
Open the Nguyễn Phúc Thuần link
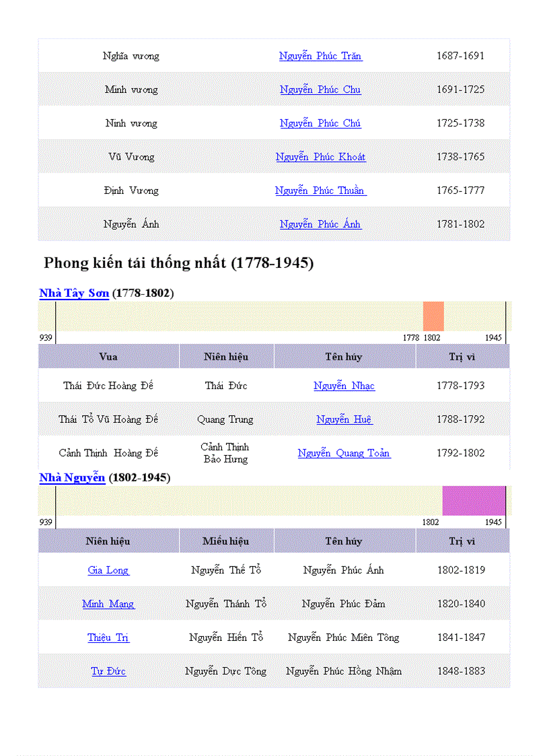pyautogui.click(x=320, y=191)
